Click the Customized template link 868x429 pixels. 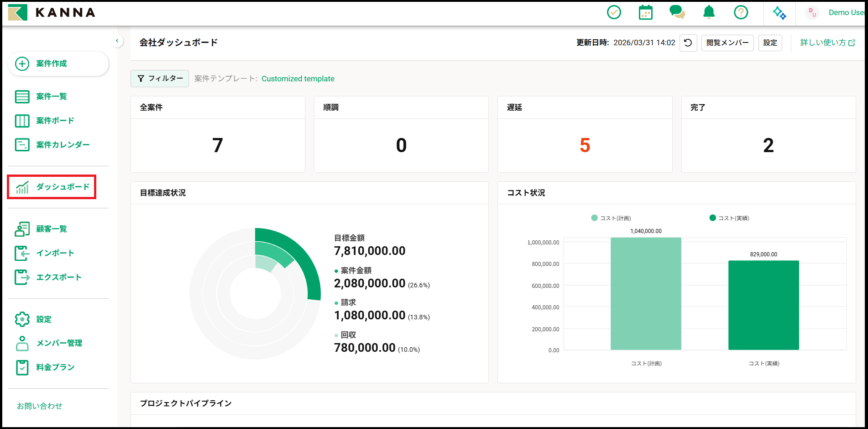[x=298, y=79]
